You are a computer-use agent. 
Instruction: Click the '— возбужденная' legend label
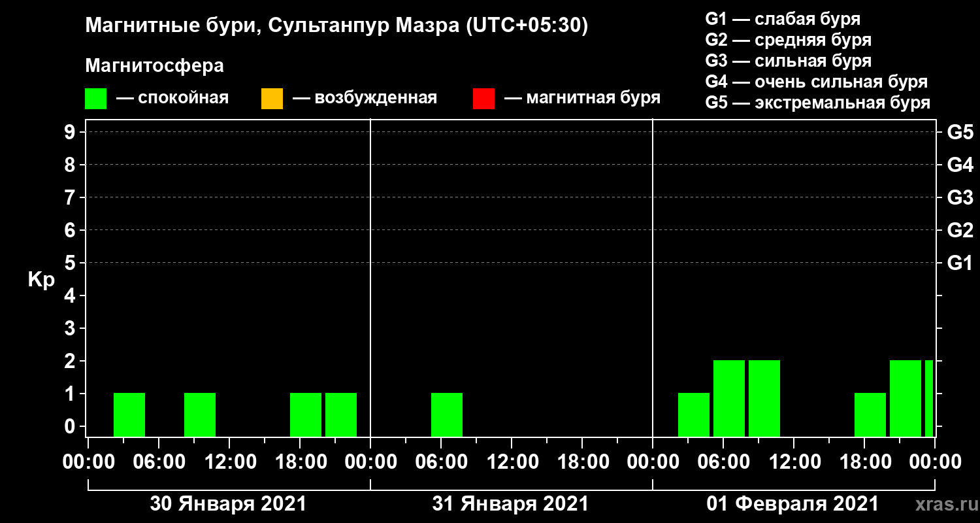click(x=365, y=99)
